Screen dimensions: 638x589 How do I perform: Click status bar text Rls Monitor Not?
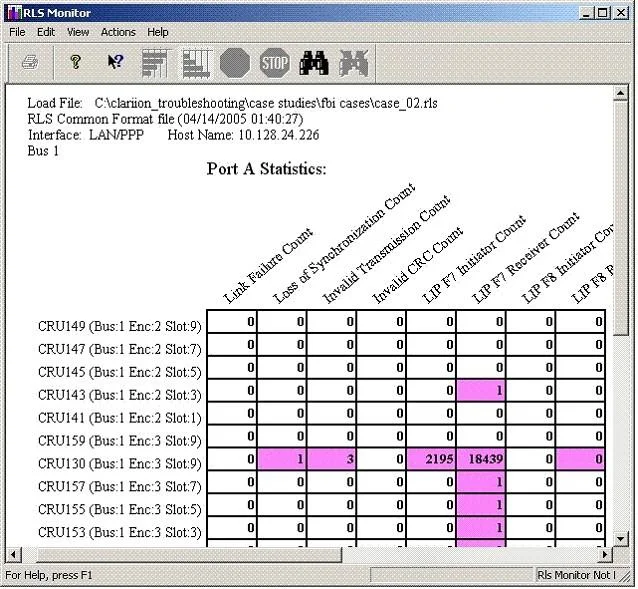(x=577, y=575)
